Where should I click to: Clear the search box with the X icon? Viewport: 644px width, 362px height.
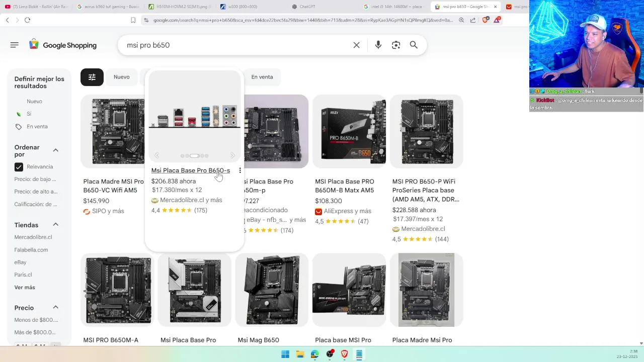(356, 45)
